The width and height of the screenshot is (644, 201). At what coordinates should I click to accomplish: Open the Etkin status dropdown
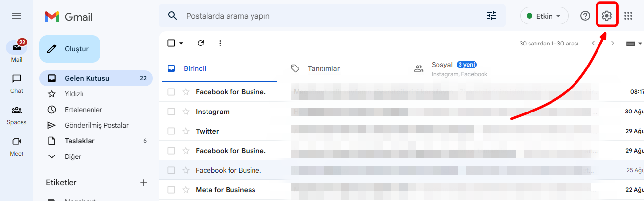544,16
